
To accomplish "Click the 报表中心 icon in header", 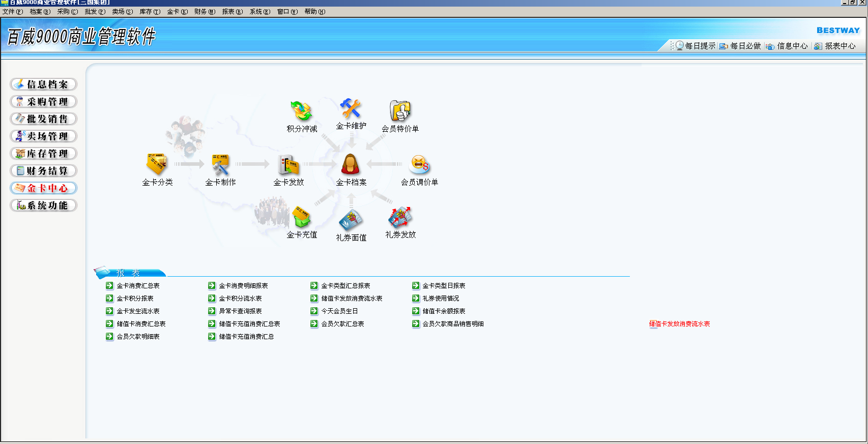I will click(818, 46).
